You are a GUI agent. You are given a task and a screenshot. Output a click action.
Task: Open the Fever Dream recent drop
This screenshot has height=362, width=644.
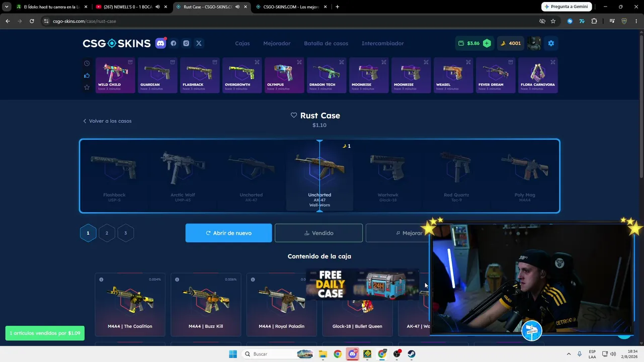click(x=496, y=75)
